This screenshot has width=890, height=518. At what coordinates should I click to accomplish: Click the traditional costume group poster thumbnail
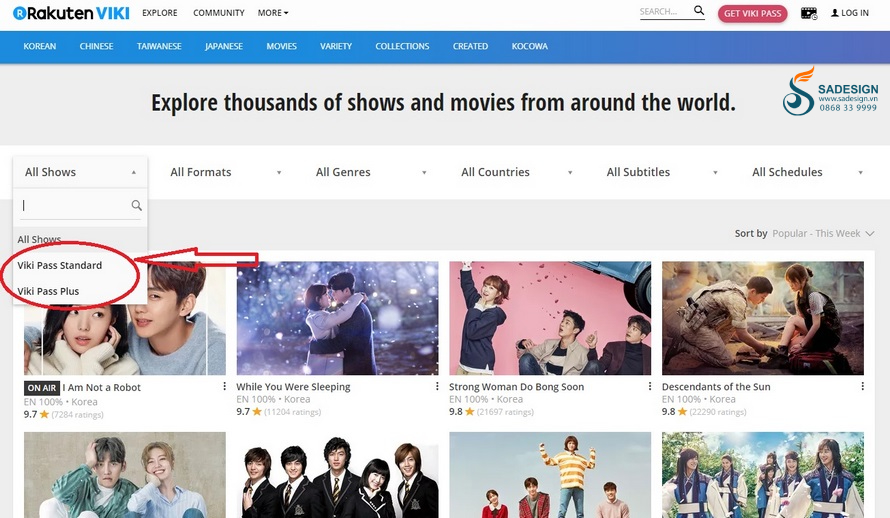coord(763,475)
